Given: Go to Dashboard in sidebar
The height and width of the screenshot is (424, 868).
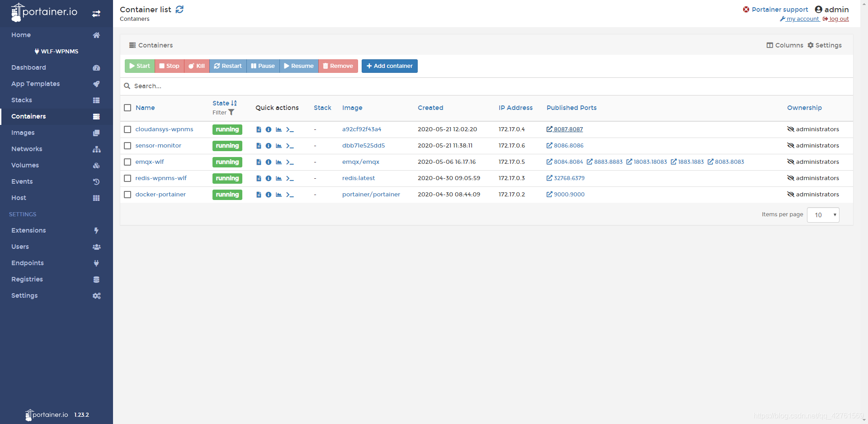Looking at the screenshot, I should (x=57, y=67).
